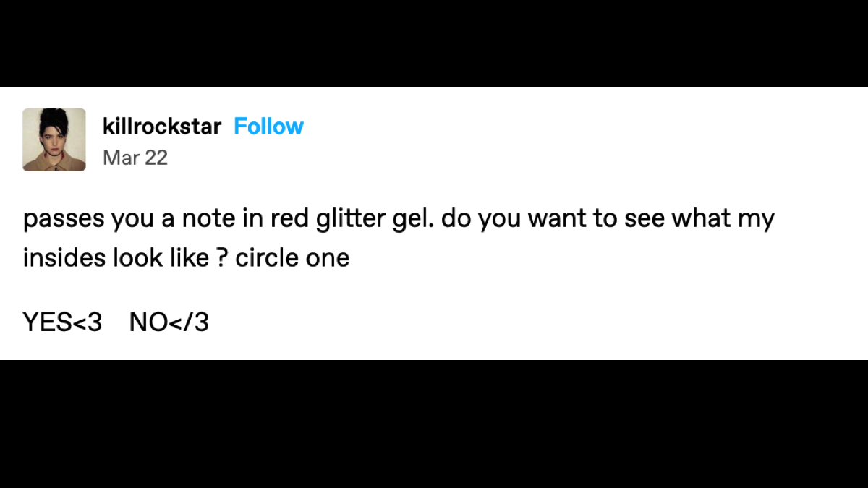Click the question mark in the post
868x488 pixels.
223,258
